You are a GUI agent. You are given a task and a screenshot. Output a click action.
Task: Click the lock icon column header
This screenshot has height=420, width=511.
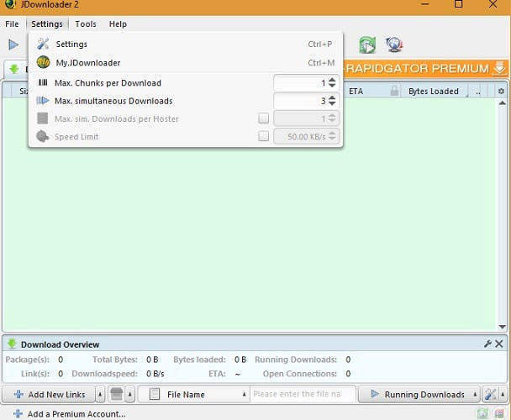[394, 91]
